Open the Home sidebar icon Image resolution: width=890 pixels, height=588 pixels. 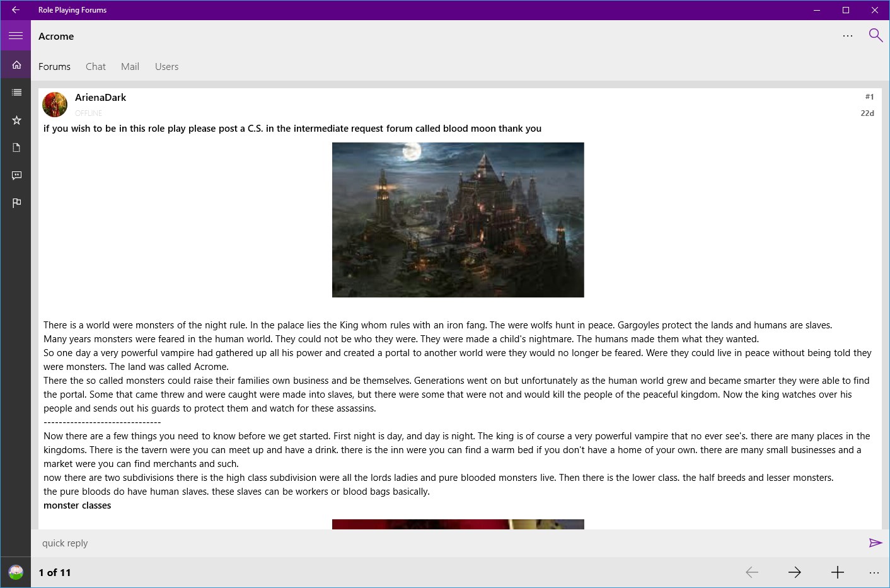click(x=16, y=64)
